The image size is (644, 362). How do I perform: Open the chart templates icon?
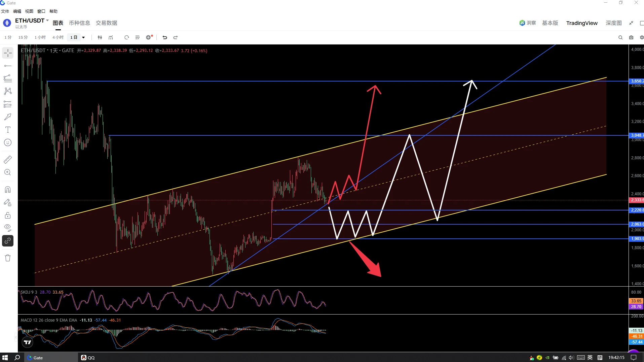coord(137,37)
